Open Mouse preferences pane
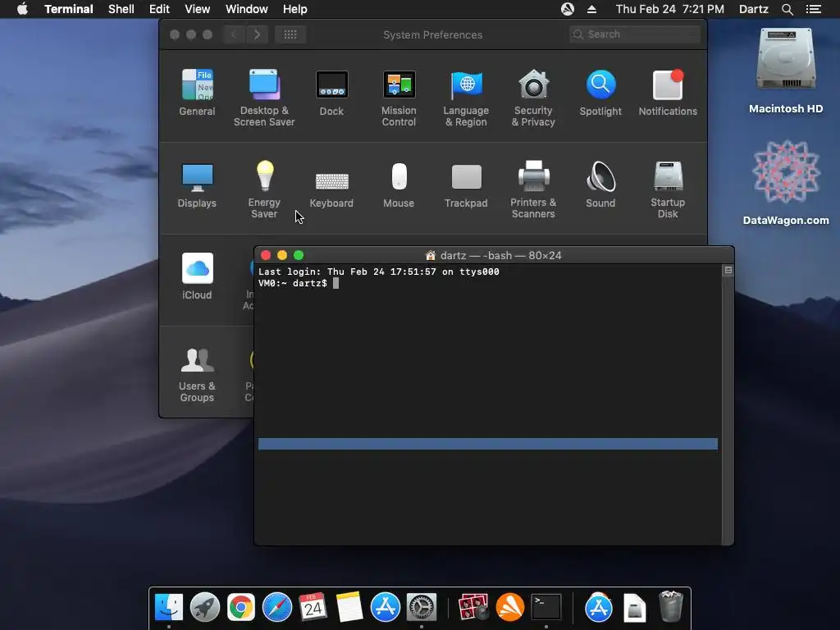This screenshot has height=630, width=840. pos(399,185)
